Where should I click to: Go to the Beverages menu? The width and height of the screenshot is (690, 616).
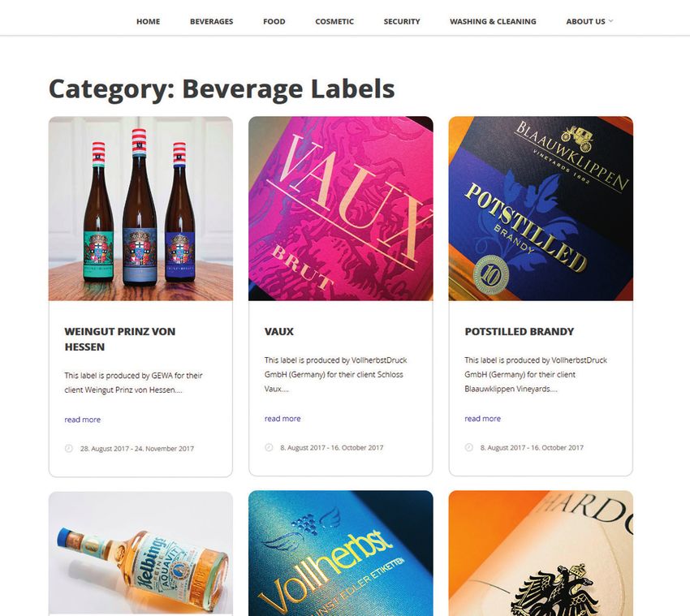(212, 22)
